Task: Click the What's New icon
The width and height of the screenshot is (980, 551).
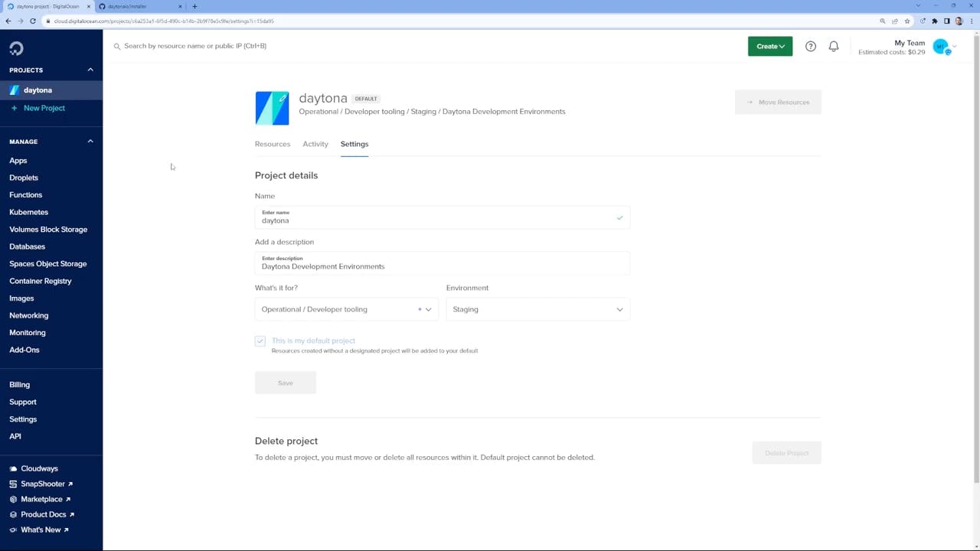Action: [x=13, y=530]
